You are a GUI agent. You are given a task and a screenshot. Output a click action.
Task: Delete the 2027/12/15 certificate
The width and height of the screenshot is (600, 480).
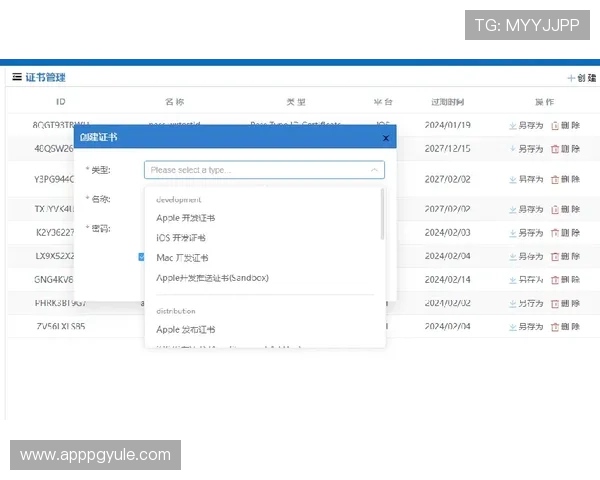point(566,149)
